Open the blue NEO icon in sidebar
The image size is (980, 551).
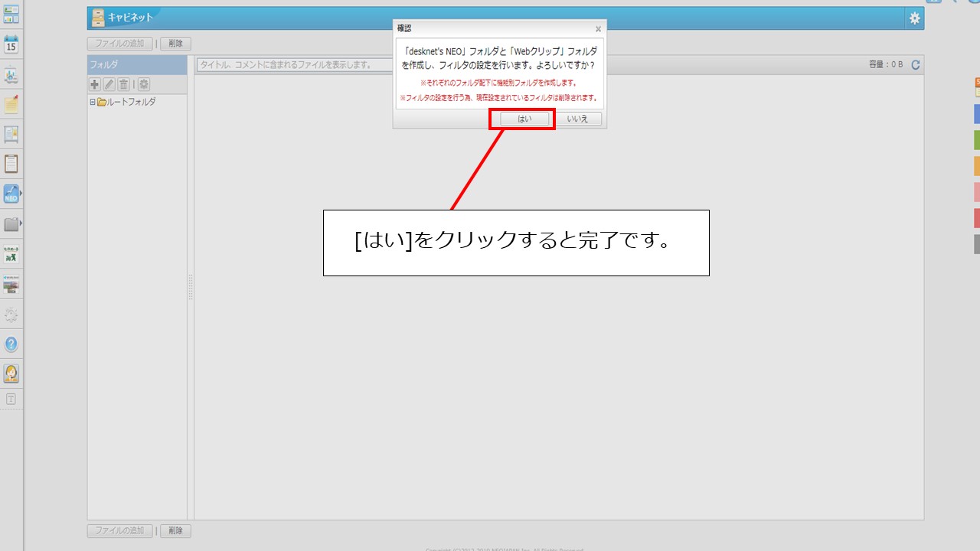pos(11,194)
